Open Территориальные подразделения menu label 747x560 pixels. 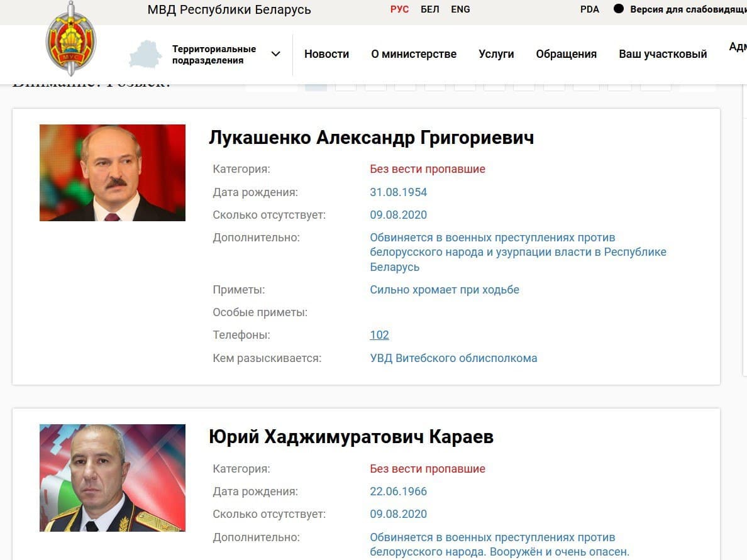[214, 55]
